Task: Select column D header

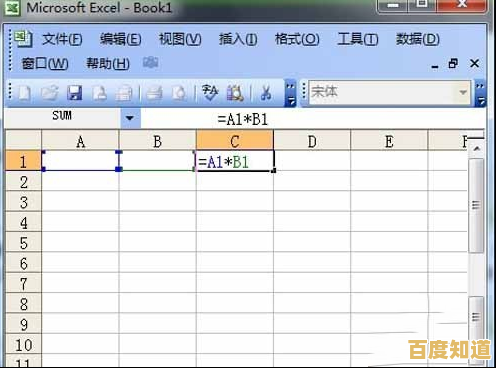Action: click(312, 141)
